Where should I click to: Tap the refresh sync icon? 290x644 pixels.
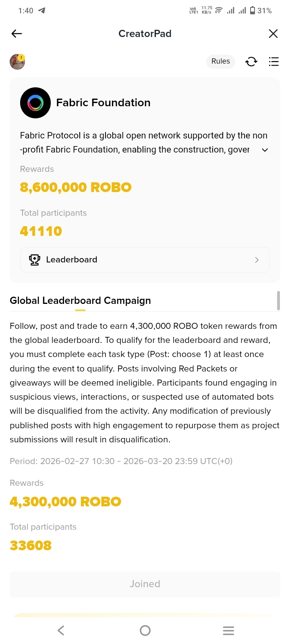[x=251, y=62]
